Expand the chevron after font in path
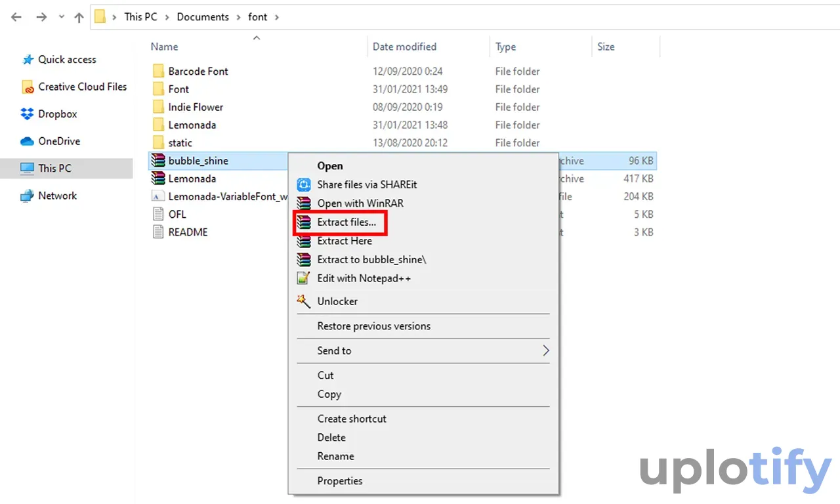Image resolution: width=840 pixels, height=504 pixels. tap(277, 17)
